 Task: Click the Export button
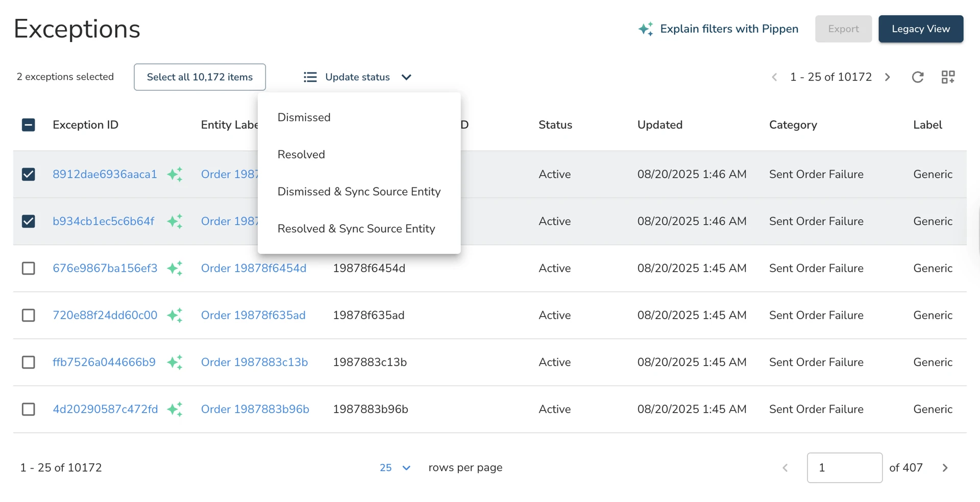843,29
